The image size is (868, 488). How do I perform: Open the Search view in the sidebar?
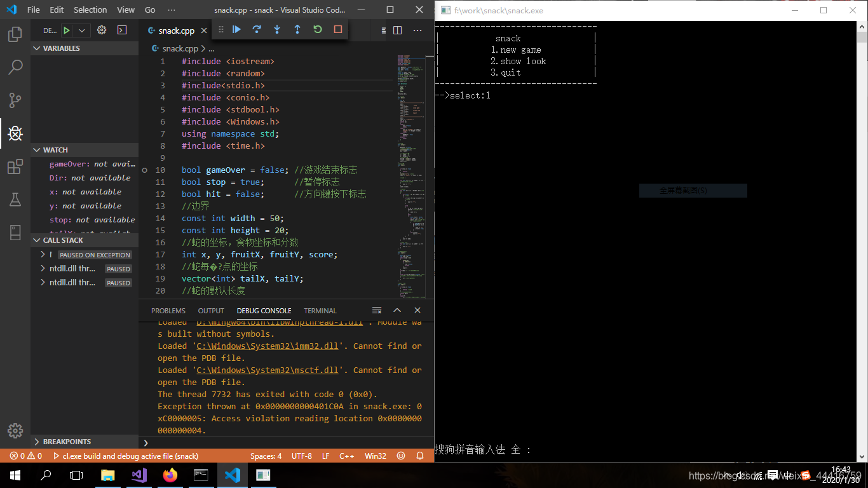coord(15,67)
